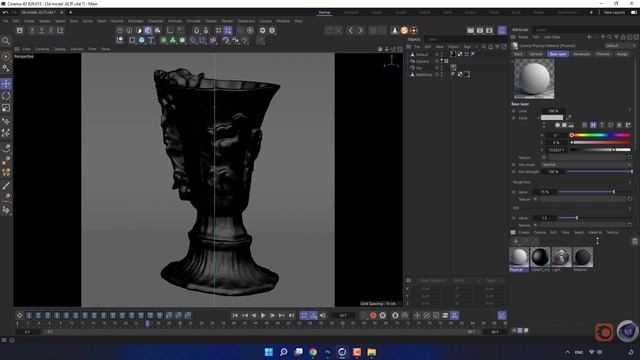The image size is (640, 360).
Task: Toggle the Color animation dot
Action: [x=514, y=118]
